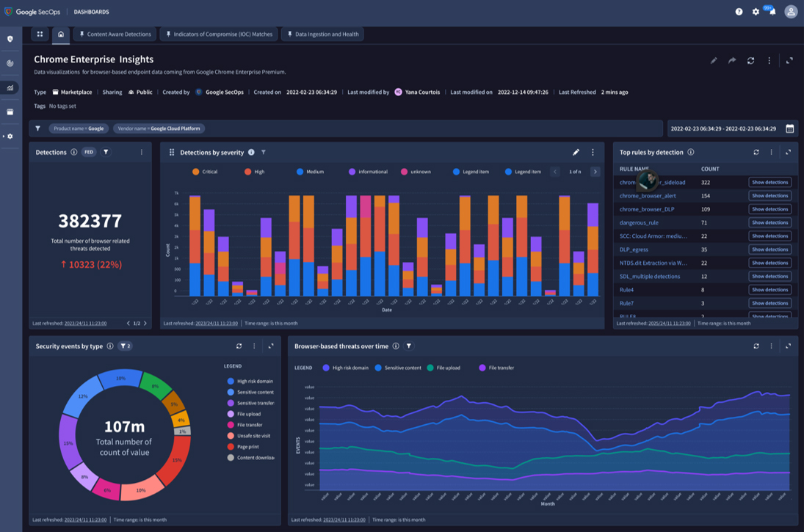
Task: Open the Data Ingestion and Health tab
Action: point(323,34)
